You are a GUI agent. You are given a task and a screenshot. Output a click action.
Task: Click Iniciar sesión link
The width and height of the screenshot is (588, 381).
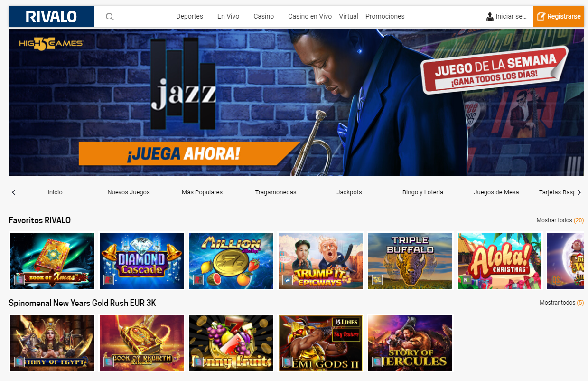(511, 16)
